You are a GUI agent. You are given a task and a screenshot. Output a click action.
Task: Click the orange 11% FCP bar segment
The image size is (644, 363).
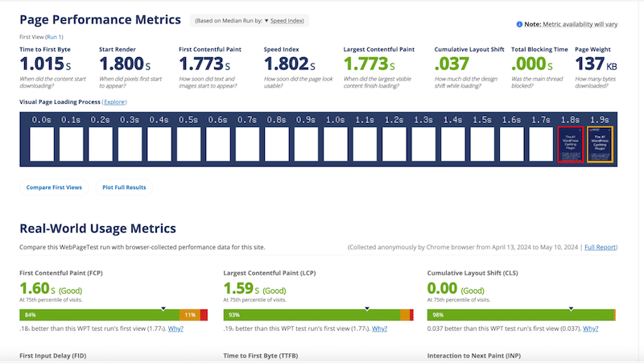pos(190,315)
